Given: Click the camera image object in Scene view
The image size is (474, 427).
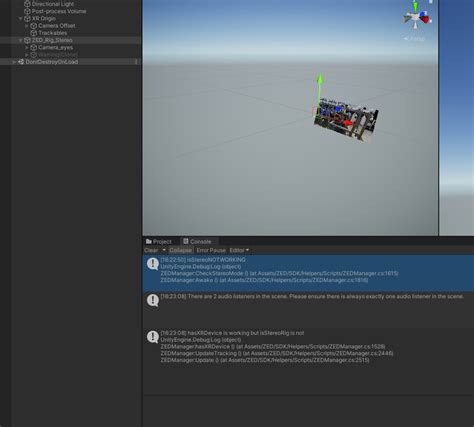Looking at the screenshot, I should (346, 121).
